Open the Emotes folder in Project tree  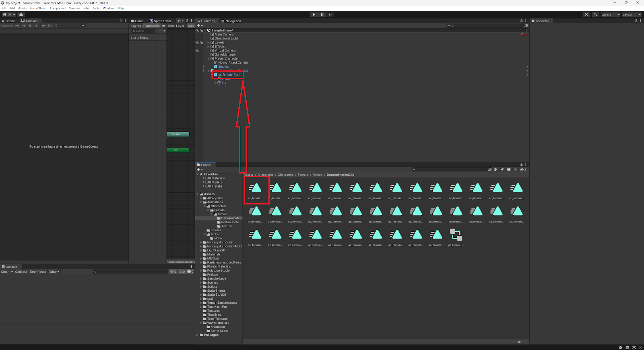(x=216, y=230)
